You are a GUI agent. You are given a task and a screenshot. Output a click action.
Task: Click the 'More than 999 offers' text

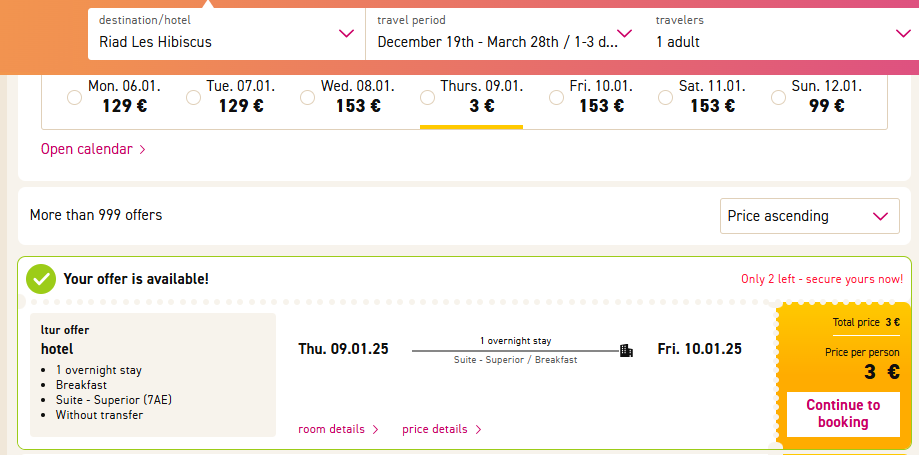click(x=96, y=215)
